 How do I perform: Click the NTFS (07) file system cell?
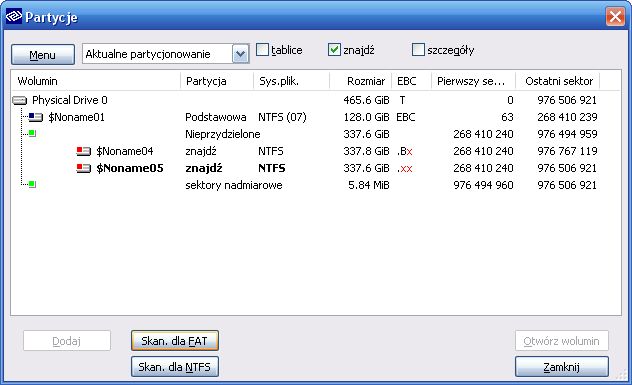[282, 117]
